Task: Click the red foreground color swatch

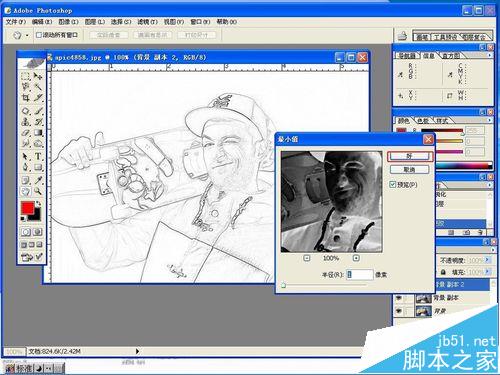Action: pyautogui.click(x=27, y=208)
